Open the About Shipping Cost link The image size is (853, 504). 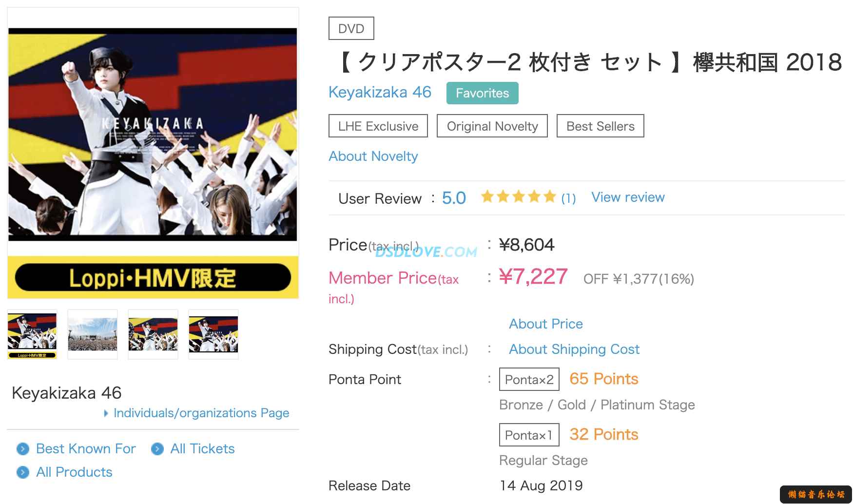(574, 349)
